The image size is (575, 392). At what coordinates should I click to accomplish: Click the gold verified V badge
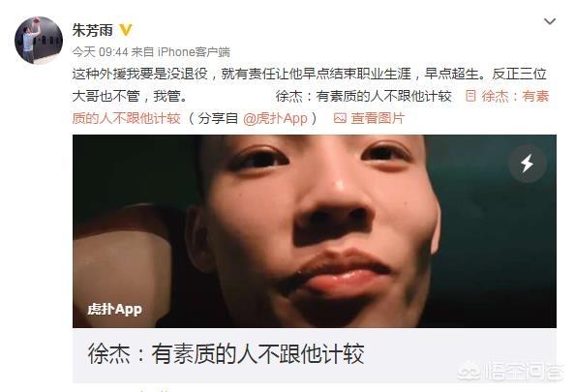pos(126,30)
